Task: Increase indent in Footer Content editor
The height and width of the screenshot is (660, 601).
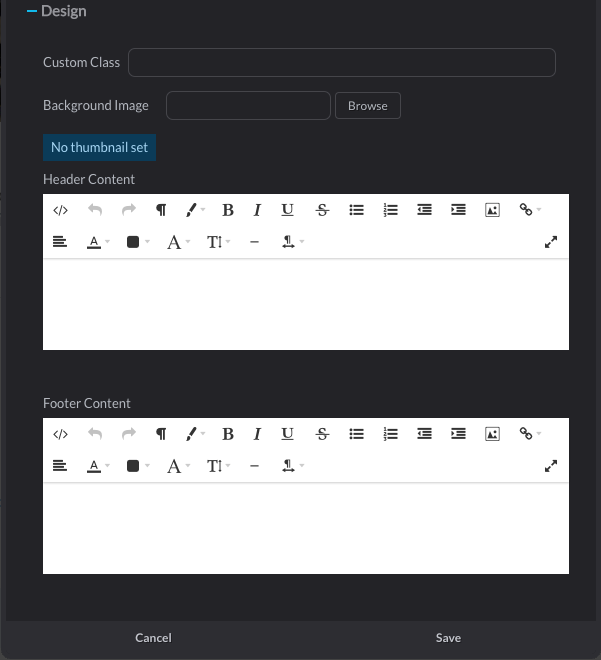Action: click(x=458, y=434)
